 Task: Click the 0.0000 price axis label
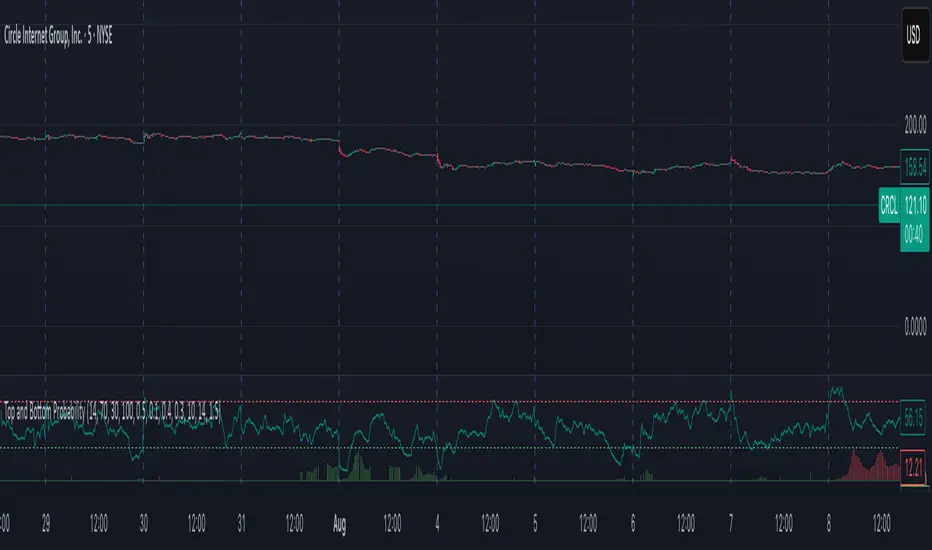point(914,326)
